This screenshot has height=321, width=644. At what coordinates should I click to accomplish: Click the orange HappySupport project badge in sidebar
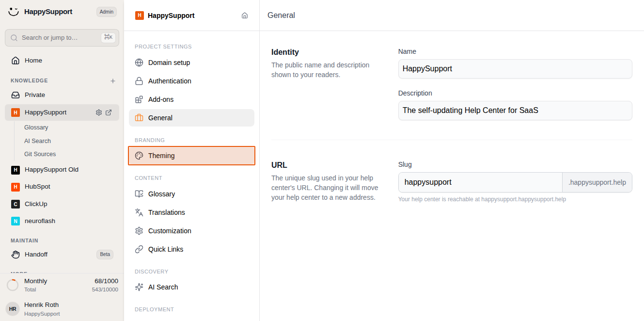16,112
